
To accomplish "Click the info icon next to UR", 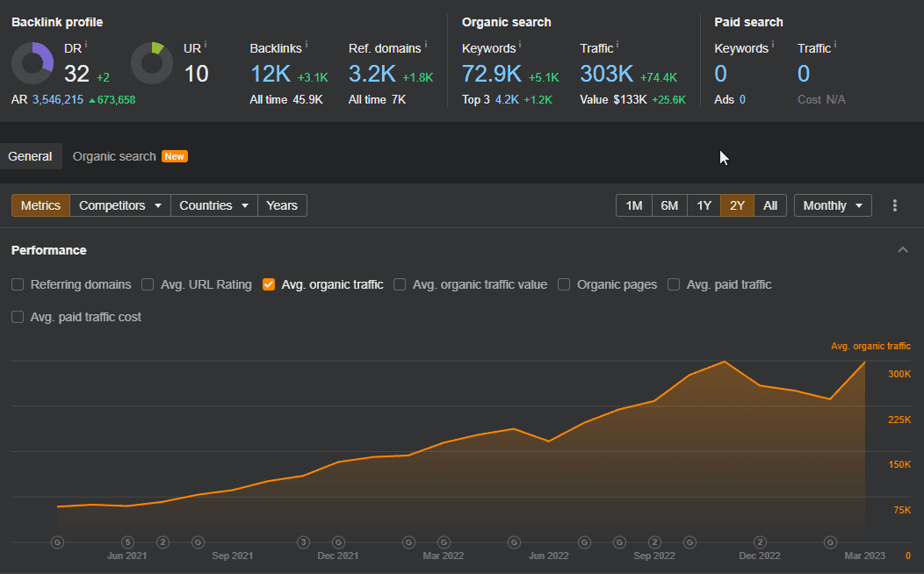I will (205, 44).
